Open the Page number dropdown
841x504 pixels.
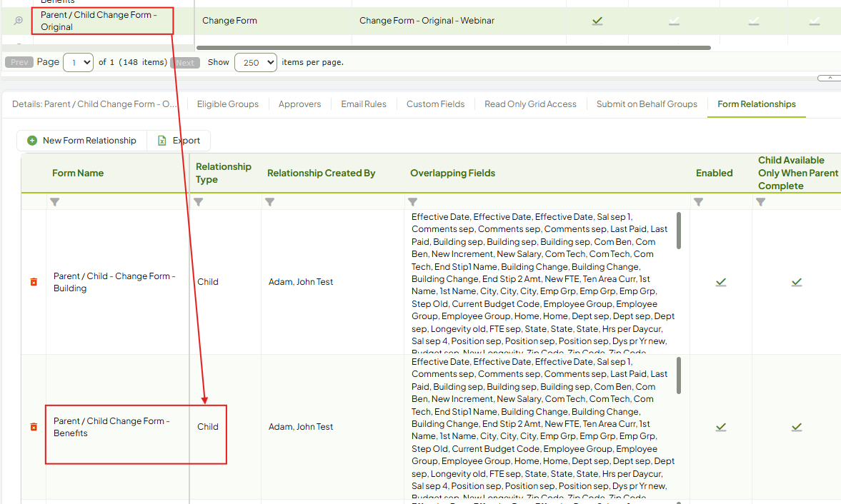pyautogui.click(x=79, y=62)
